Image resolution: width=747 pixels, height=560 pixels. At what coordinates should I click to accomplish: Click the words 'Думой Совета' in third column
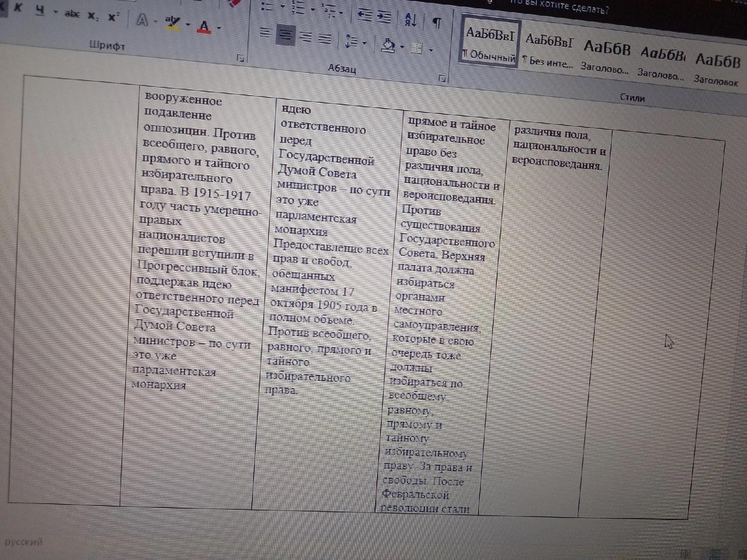pyautogui.click(x=317, y=172)
